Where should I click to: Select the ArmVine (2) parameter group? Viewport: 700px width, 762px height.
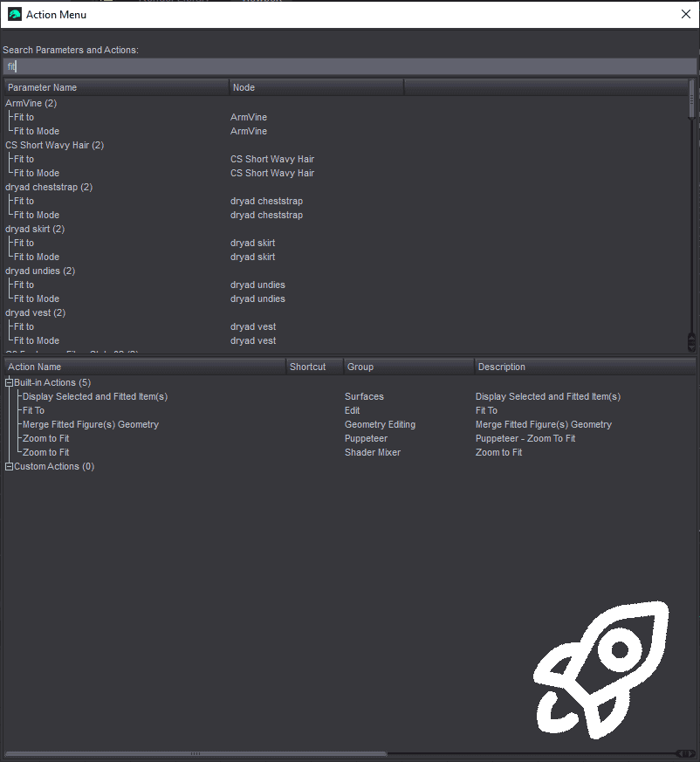tap(31, 104)
